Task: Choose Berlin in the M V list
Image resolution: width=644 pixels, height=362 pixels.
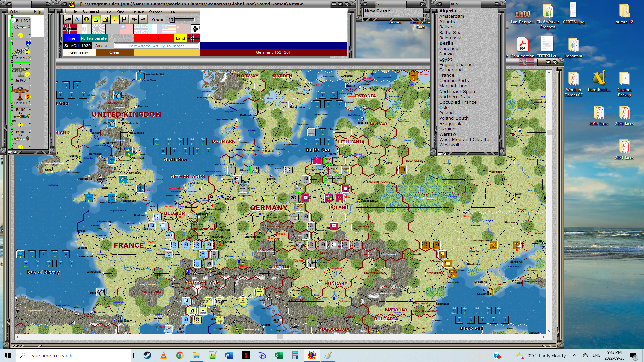Action: 446,43
